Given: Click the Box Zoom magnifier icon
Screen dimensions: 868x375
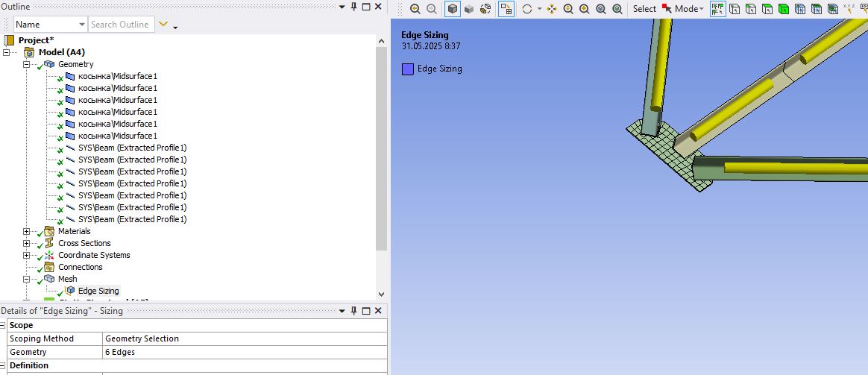Looking at the screenshot, I should point(585,9).
